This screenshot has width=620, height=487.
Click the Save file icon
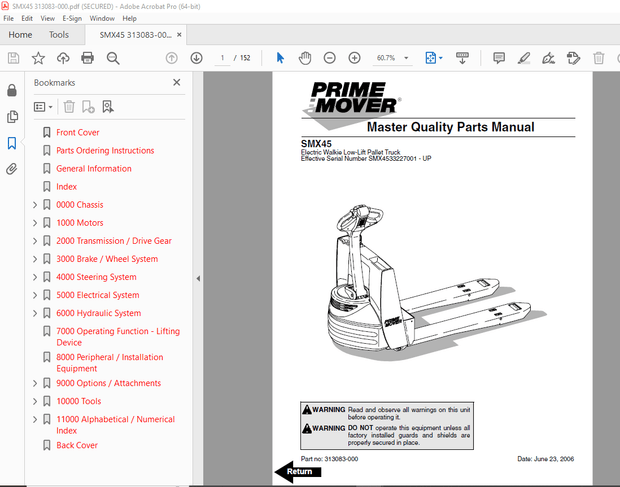coord(13,58)
